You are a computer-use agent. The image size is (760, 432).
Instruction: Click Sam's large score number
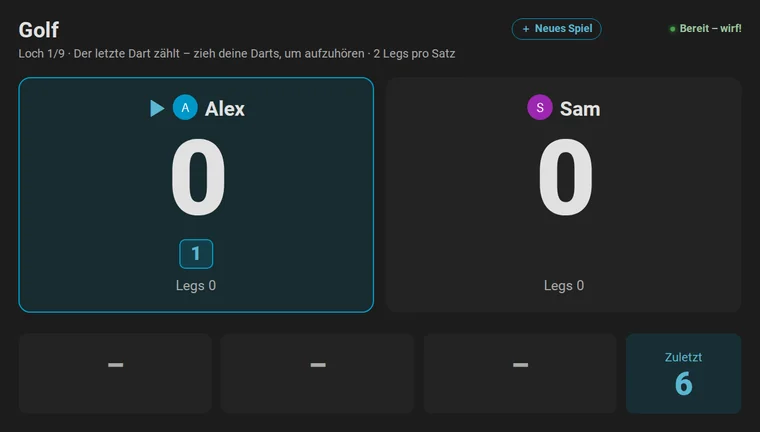coord(566,177)
